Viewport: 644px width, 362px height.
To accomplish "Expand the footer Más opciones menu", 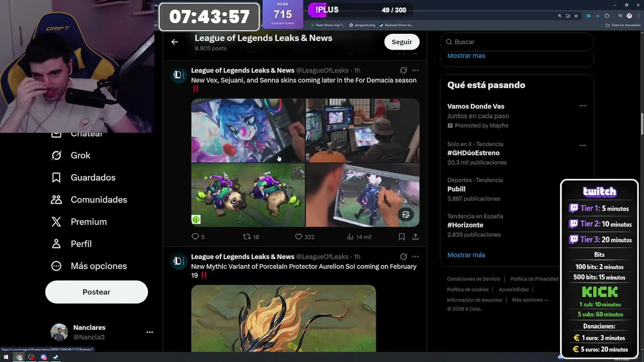I will point(530,300).
